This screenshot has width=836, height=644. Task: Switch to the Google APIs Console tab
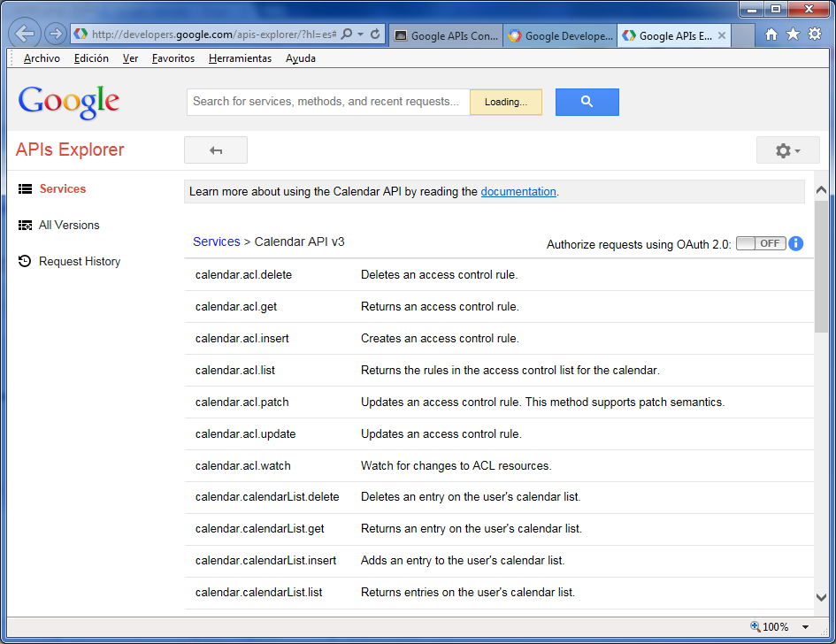tap(446, 35)
